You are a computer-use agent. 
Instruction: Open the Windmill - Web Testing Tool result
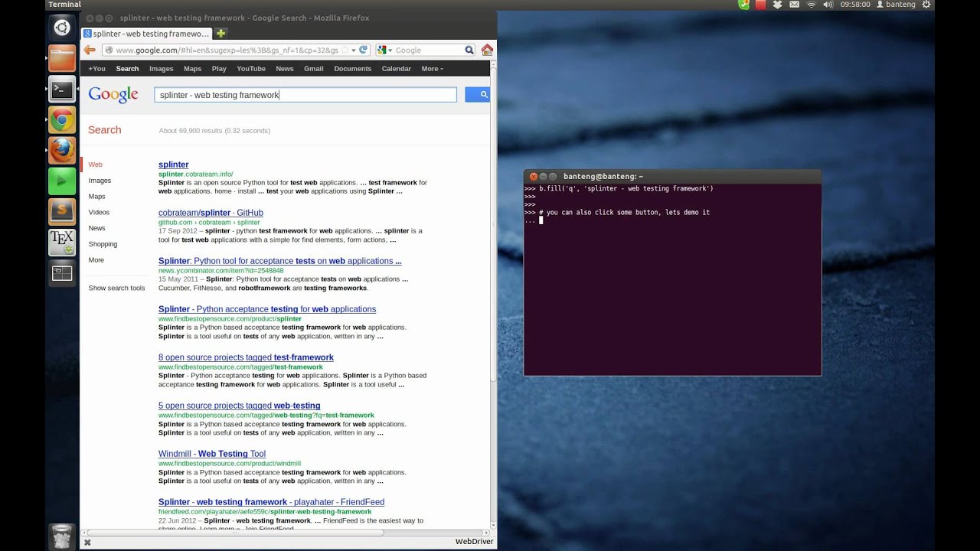pos(212,454)
